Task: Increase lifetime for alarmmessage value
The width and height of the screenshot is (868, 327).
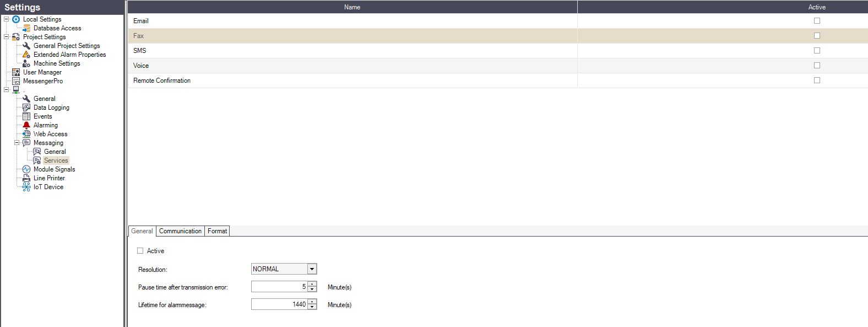Action: (312, 302)
